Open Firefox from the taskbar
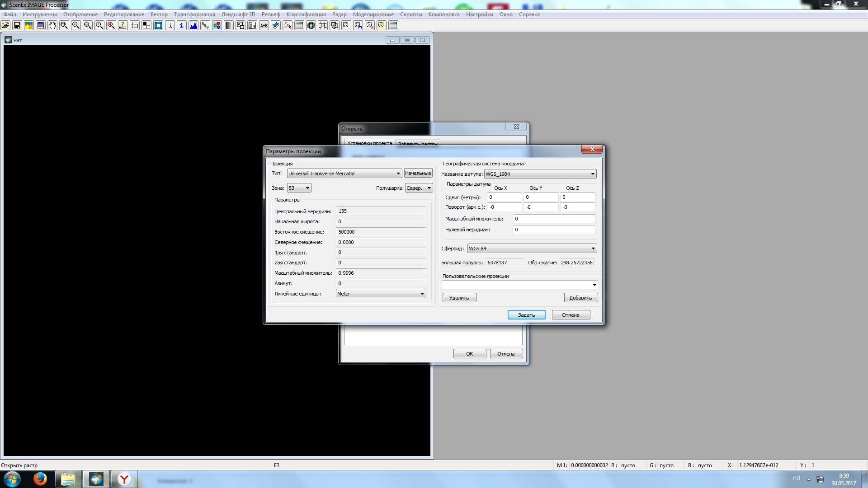 tap(40, 479)
